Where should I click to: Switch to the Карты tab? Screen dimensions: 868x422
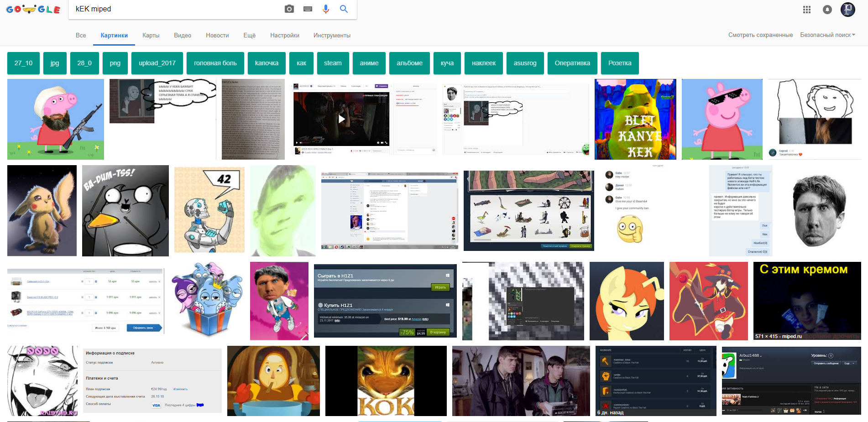click(151, 35)
